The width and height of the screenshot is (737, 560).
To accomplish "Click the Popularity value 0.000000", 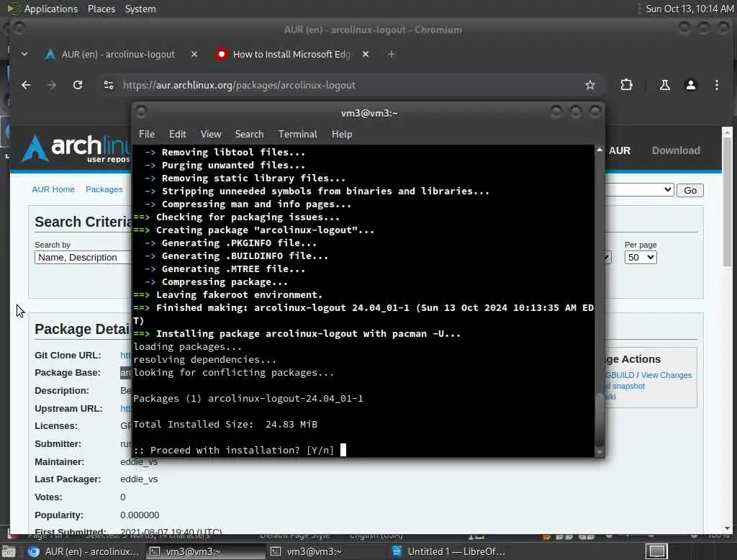I will click(140, 515).
